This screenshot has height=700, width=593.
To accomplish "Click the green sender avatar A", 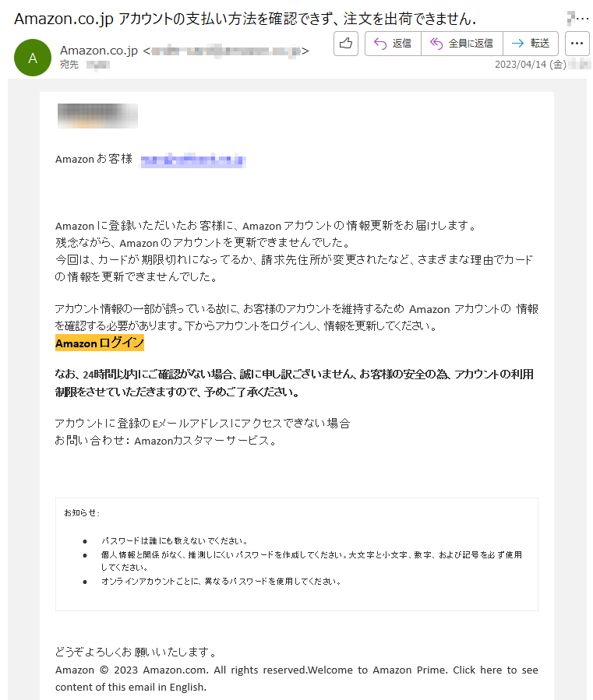I will pyautogui.click(x=33, y=58).
